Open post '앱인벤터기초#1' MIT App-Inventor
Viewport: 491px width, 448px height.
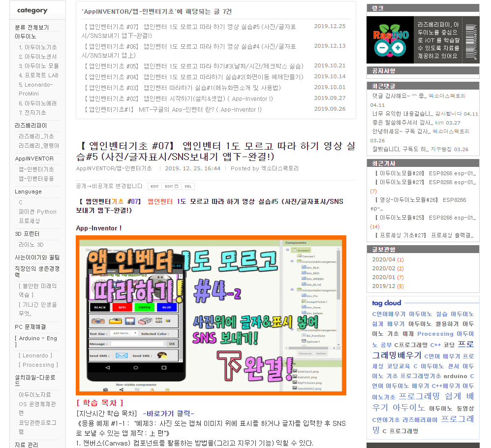pyautogui.click(x=172, y=110)
